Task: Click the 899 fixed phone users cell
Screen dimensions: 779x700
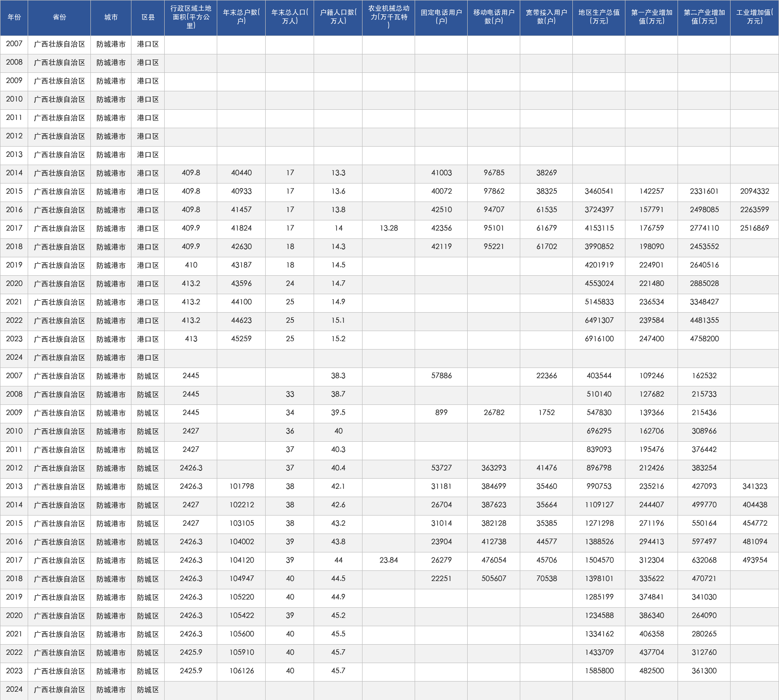Action: [x=441, y=413]
